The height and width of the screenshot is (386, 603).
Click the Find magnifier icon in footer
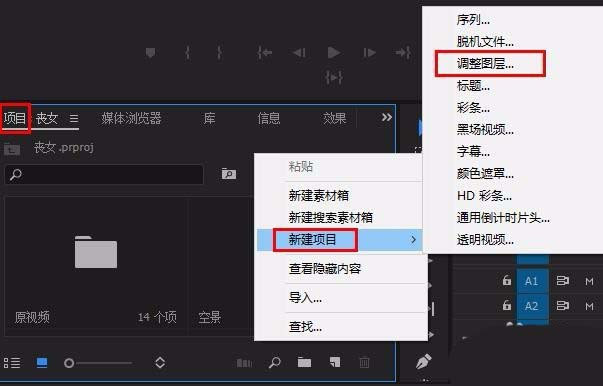pos(274,362)
